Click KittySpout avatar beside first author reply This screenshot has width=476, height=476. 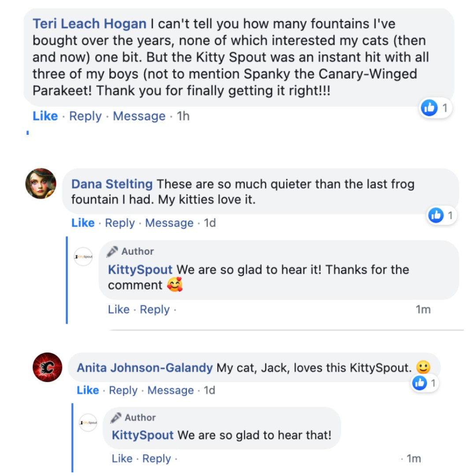(83, 257)
